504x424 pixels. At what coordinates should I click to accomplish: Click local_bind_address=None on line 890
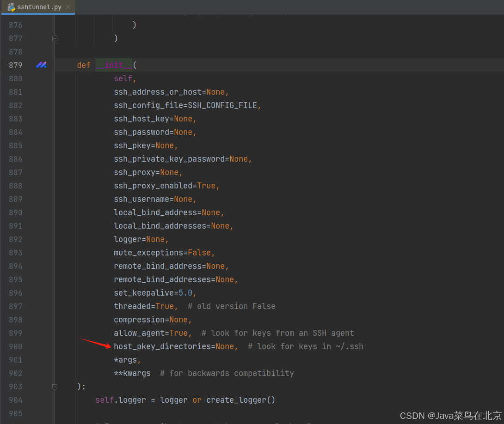coord(167,213)
